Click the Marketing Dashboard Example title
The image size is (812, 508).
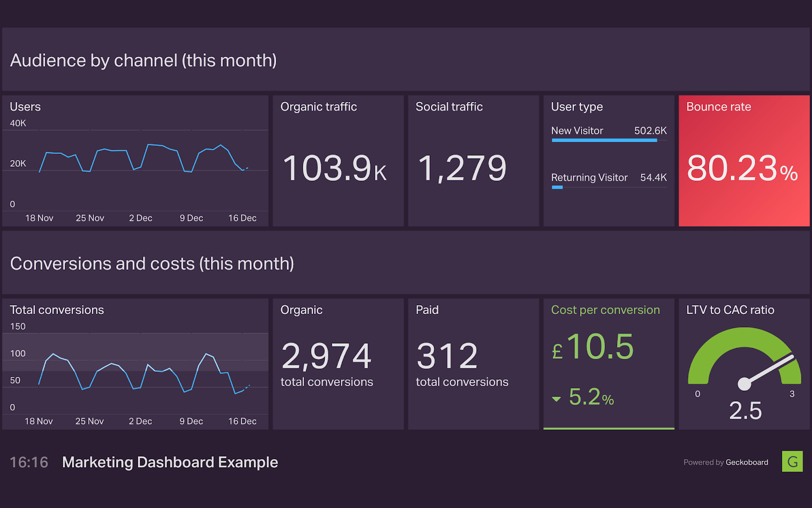170,462
